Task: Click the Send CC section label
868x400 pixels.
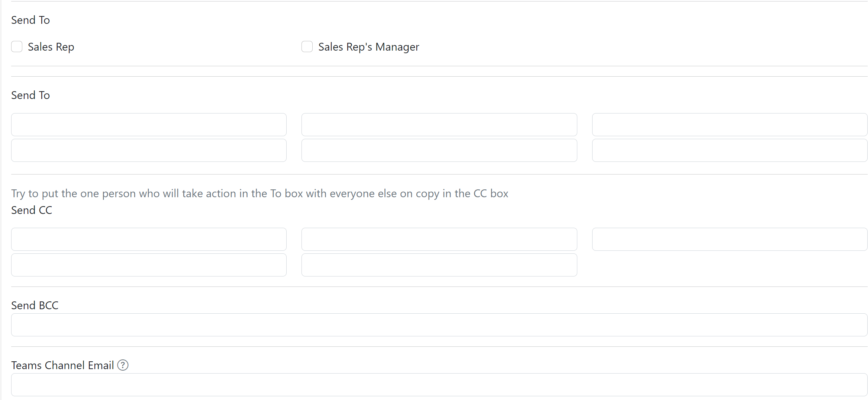Action: pos(32,210)
